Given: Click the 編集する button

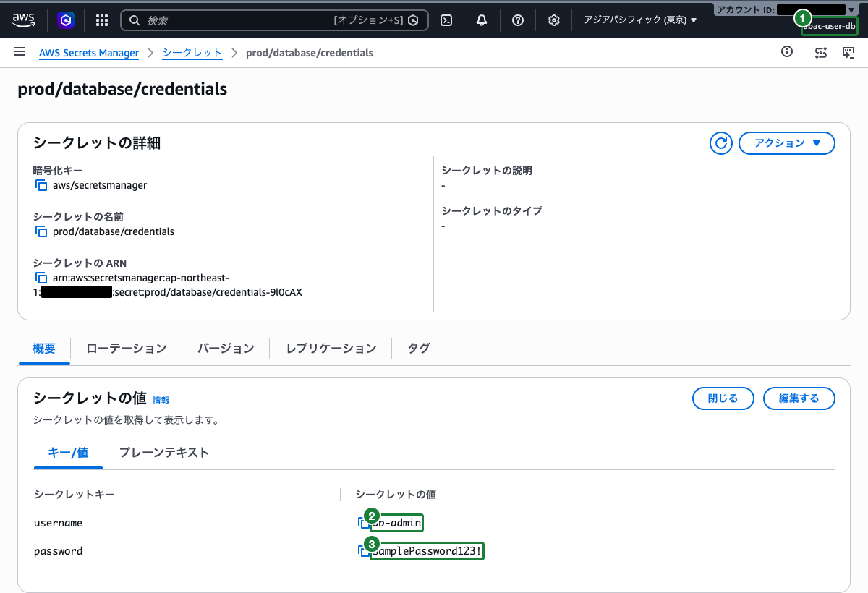Looking at the screenshot, I should (799, 398).
